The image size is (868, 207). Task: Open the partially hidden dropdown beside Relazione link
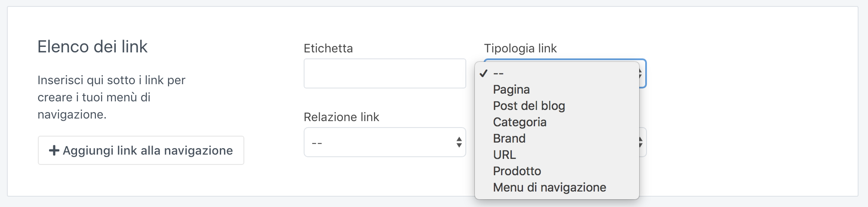pyautogui.click(x=643, y=142)
